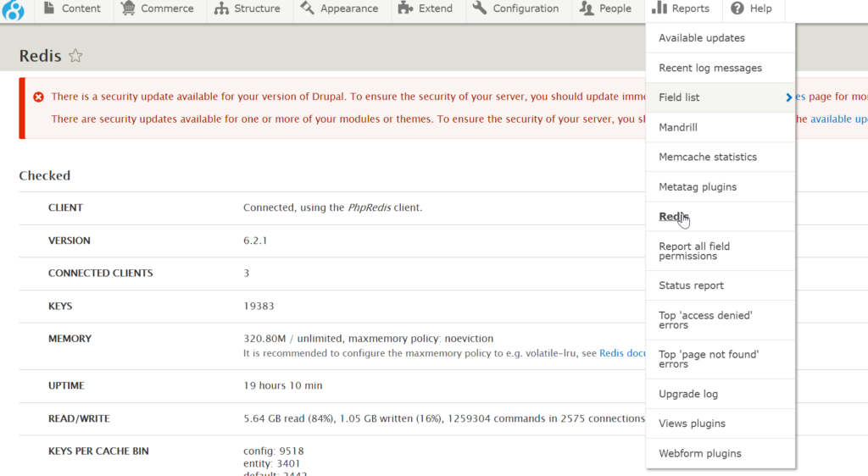Click the 5.64 GB read statistics text
The height and width of the screenshot is (476, 868).
444,418
